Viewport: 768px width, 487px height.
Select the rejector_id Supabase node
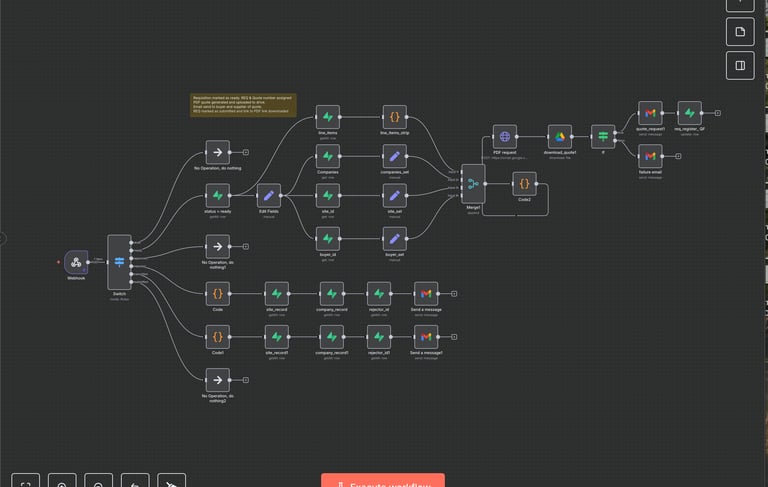click(379, 293)
